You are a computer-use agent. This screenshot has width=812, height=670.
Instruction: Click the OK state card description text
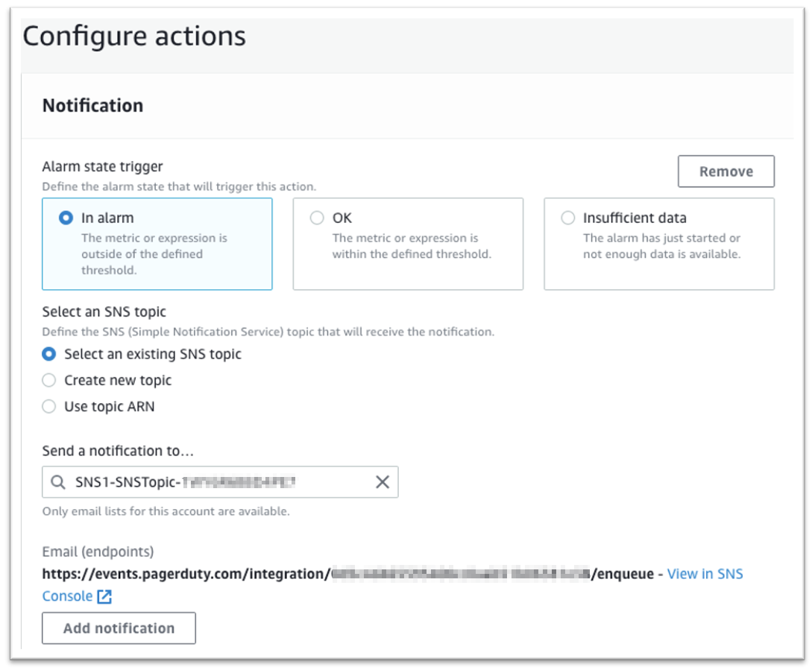tap(412, 246)
